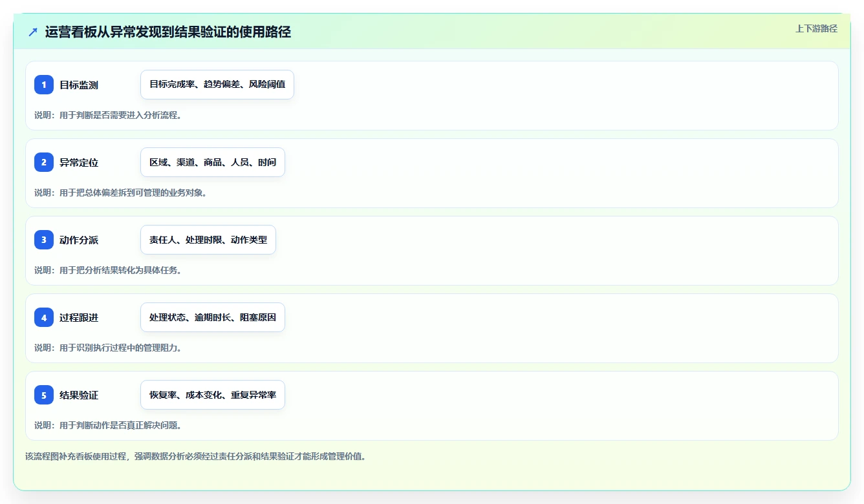Click note 用于判断动作是否真正解决问题
This screenshot has height=504, width=864.
(x=108, y=425)
